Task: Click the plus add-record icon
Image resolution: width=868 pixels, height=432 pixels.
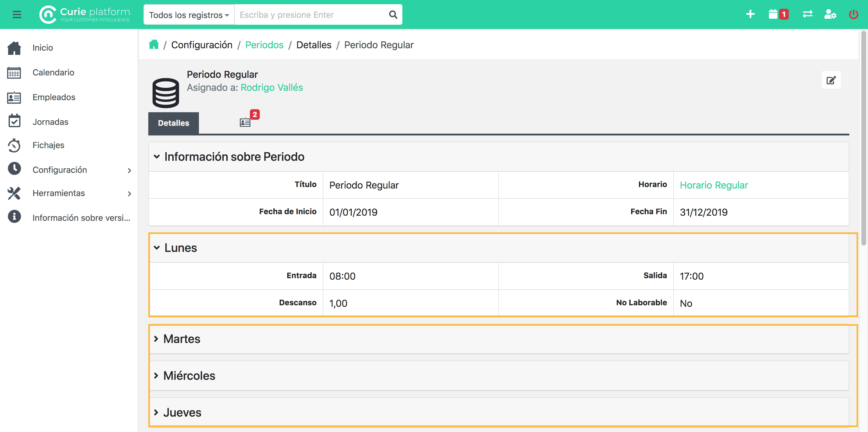Action: (x=750, y=14)
